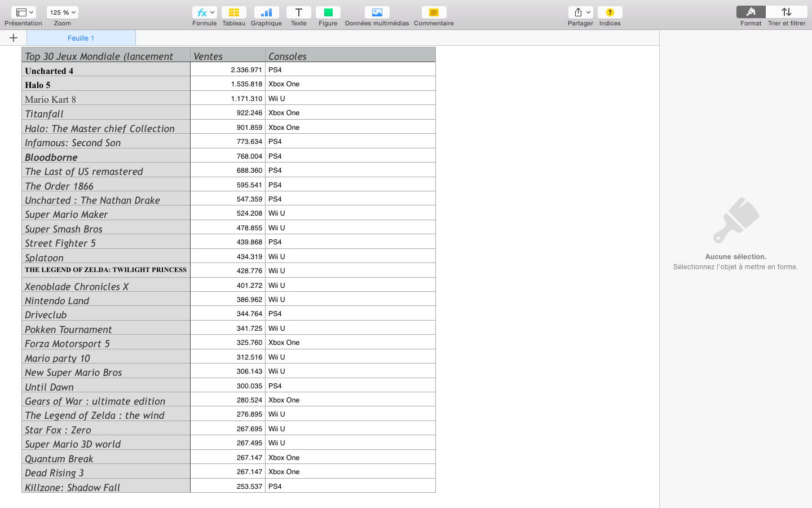Select the Splatoon cell
This screenshot has width=812, height=508.
(x=106, y=256)
